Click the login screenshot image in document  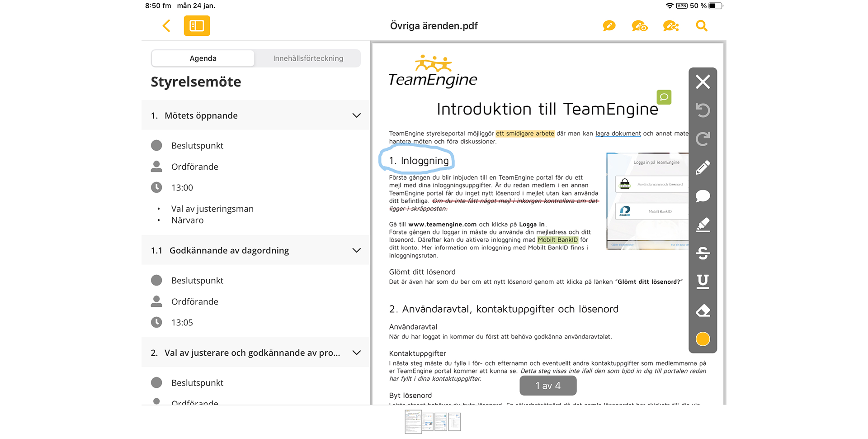[647, 201]
